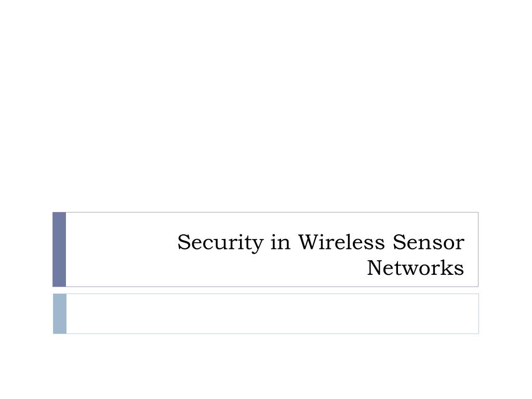Click the capital "S" starting "Security"
Image resolution: width=532 pixels, height=399 pixels.
[183, 242]
